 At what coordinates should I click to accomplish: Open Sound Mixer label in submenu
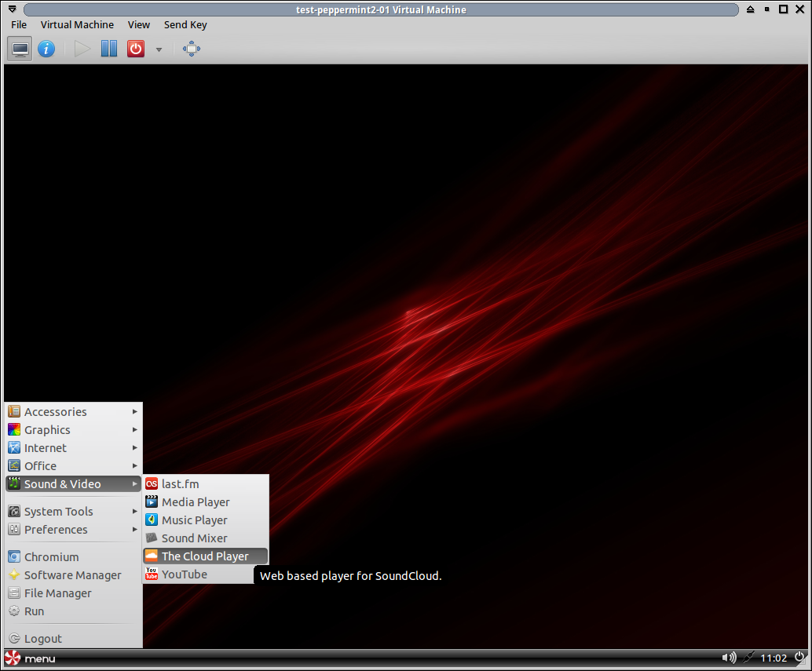(x=195, y=538)
